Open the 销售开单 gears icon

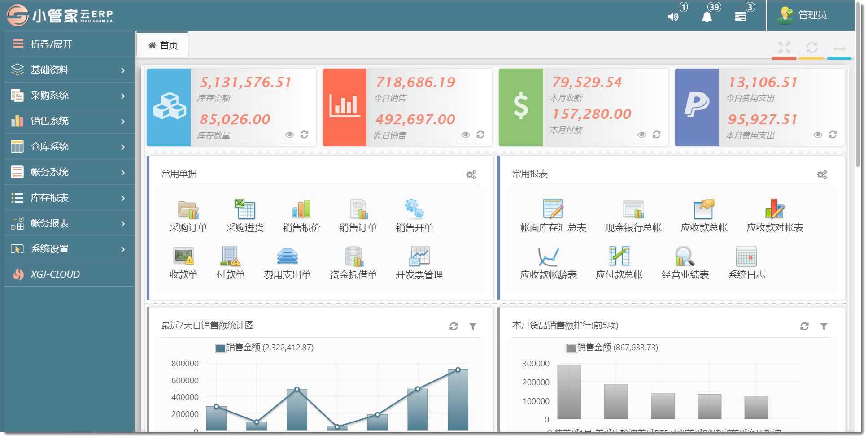pos(414,209)
